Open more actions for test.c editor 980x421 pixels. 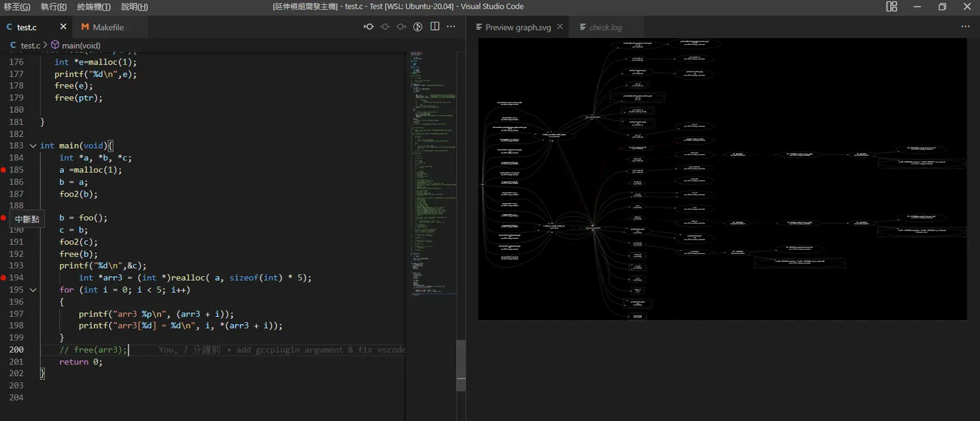pos(451,27)
